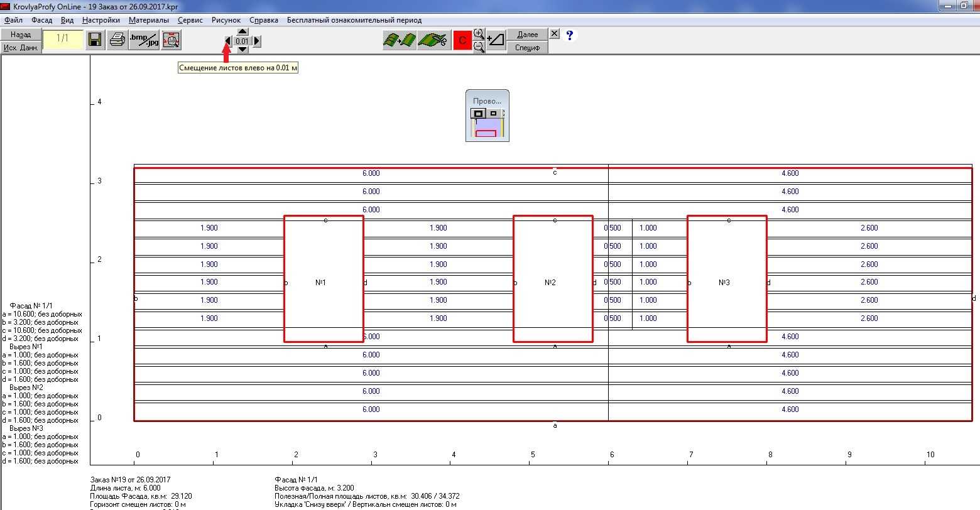The height and width of the screenshot is (510, 980).
Task: Select the sheet cutting scissors tool
Action: [432, 40]
